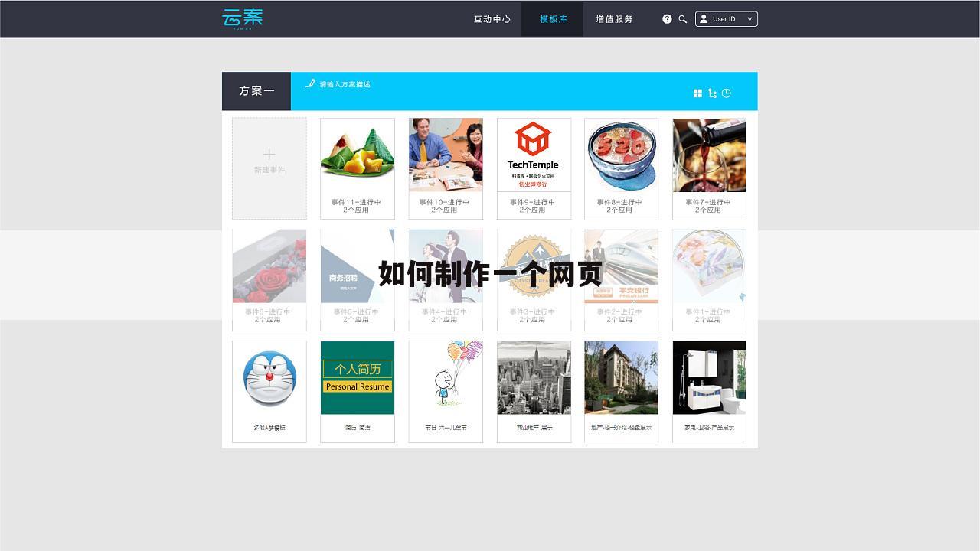This screenshot has height=551, width=980.
Task: Click the 云案 logo in the navbar
Action: click(243, 18)
